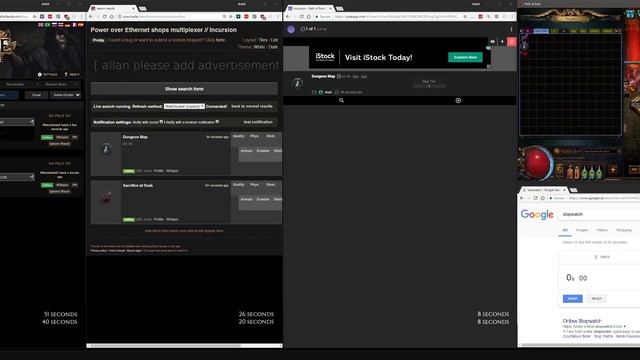Open the poeapp three-dot overflow menu
This screenshot has height=360, width=640.
click(511, 29)
